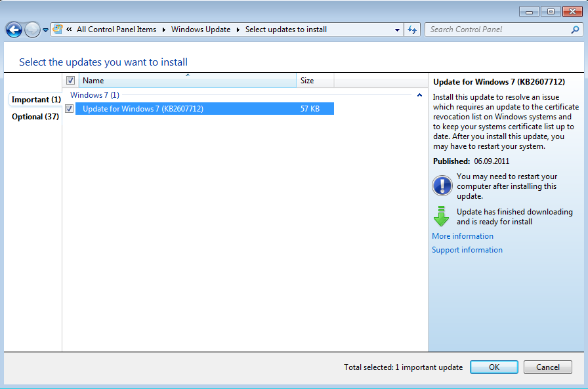
Task: Click OK to confirm selected updates
Action: (x=494, y=367)
